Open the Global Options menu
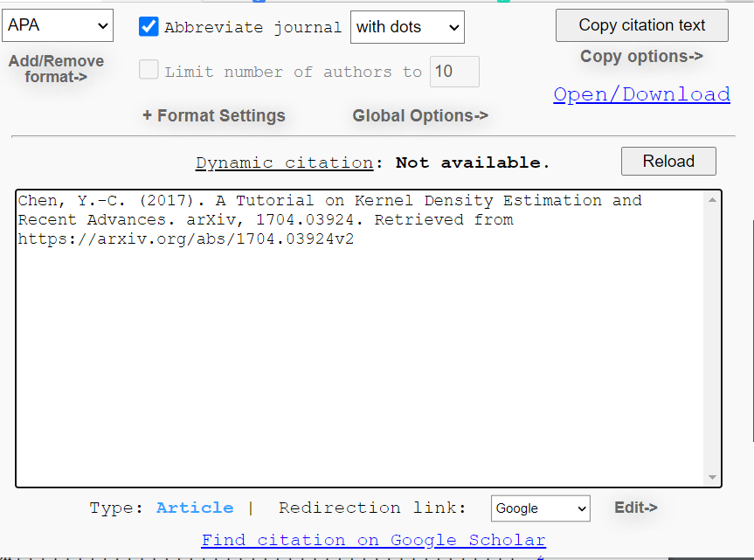 pyautogui.click(x=420, y=115)
